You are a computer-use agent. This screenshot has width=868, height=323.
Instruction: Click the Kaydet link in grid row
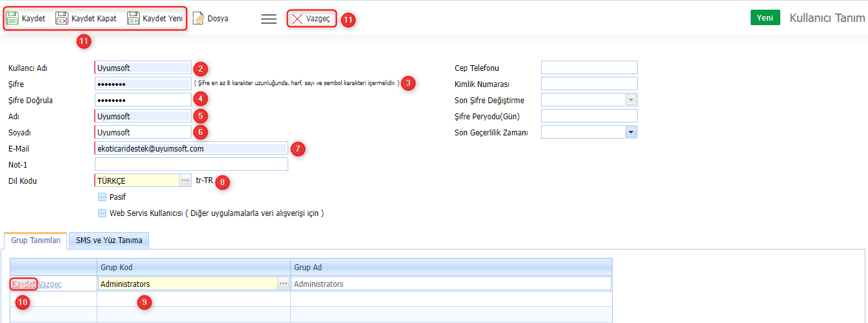(23, 284)
